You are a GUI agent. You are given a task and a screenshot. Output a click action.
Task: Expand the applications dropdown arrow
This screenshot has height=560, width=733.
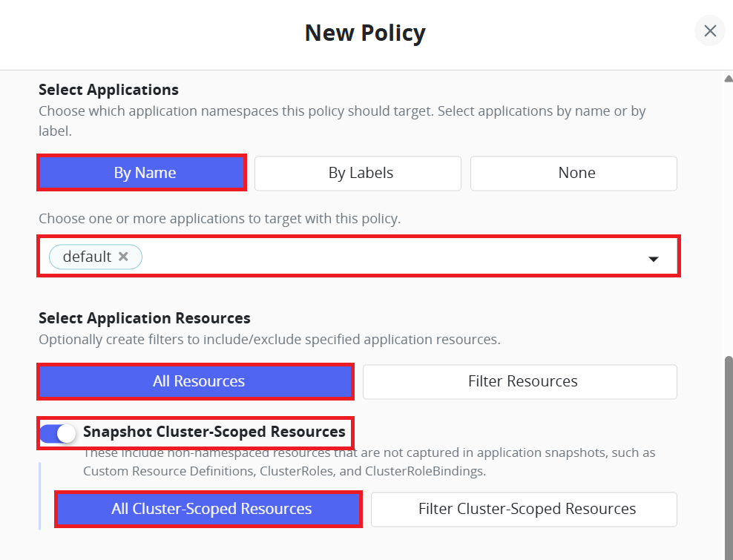click(653, 259)
